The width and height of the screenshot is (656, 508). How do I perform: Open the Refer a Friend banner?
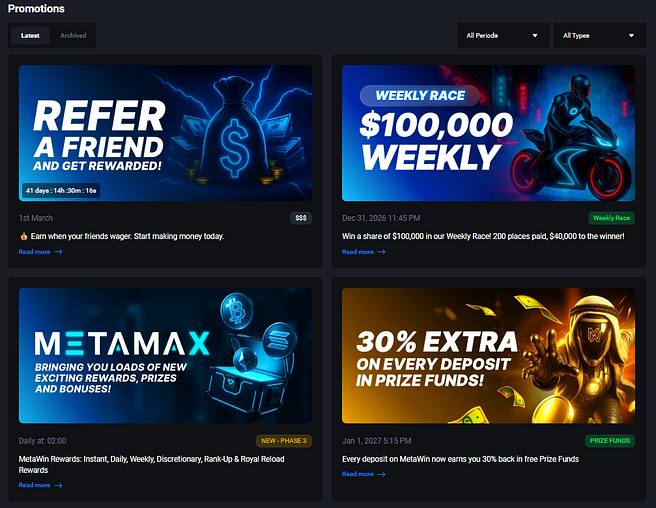[165, 133]
